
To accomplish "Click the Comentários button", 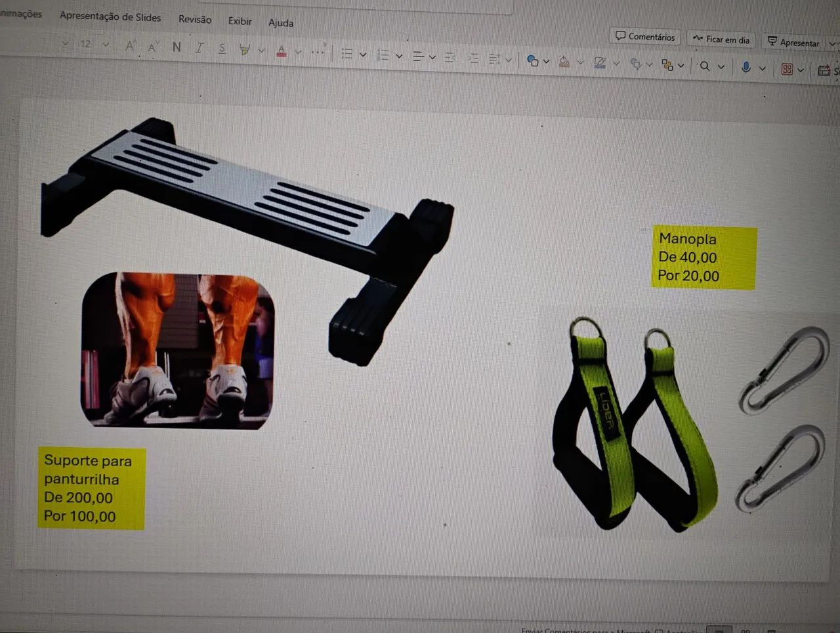I will coord(645,37).
